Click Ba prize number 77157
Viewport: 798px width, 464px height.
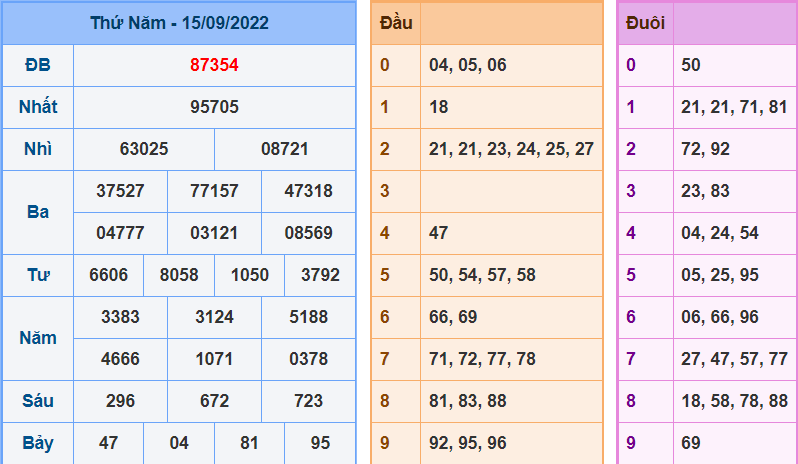(214, 191)
